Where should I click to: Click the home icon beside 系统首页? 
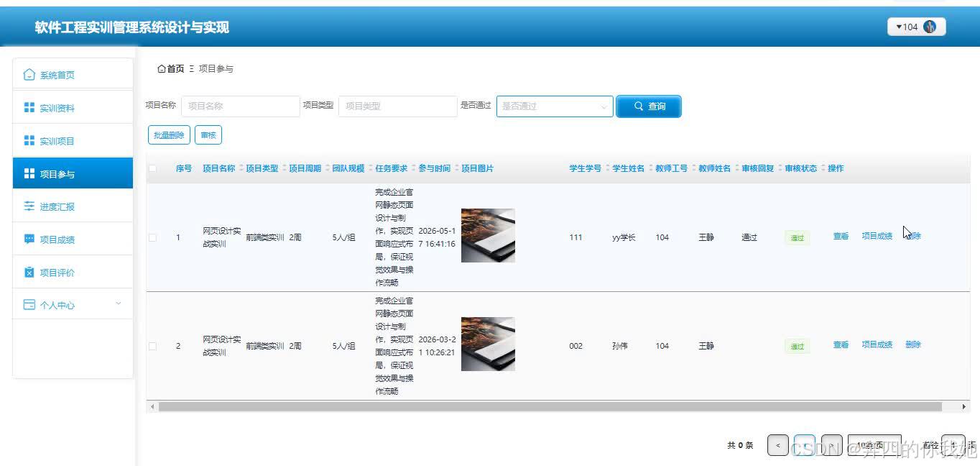point(29,75)
